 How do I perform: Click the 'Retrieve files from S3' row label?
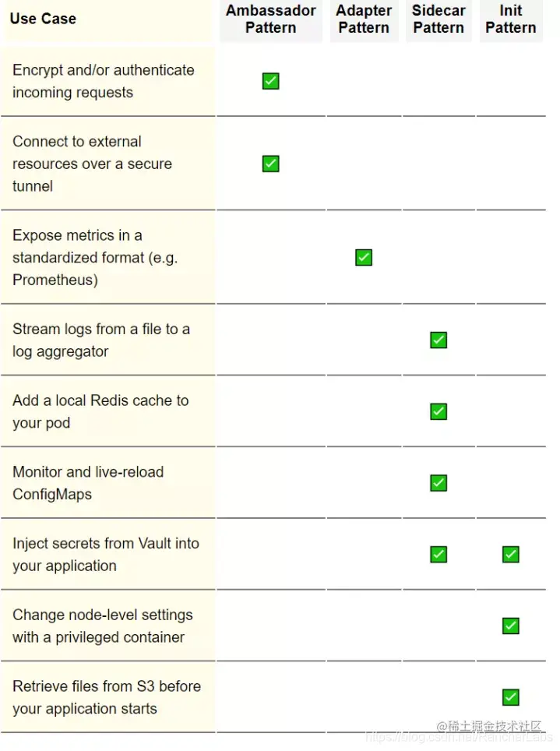(x=107, y=697)
